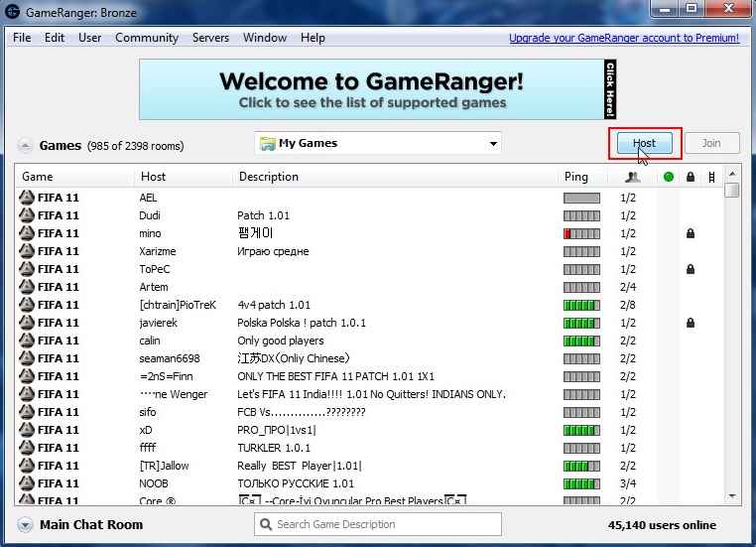This screenshot has height=547, width=756.
Task: Click the GameRanger logo in title bar
Action: [12, 11]
